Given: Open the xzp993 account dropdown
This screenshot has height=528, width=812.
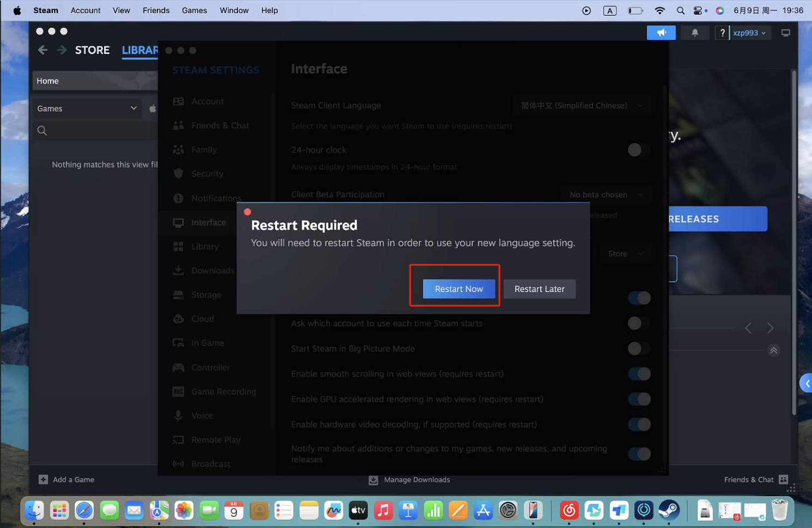Looking at the screenshot, I should coord(749,33).
